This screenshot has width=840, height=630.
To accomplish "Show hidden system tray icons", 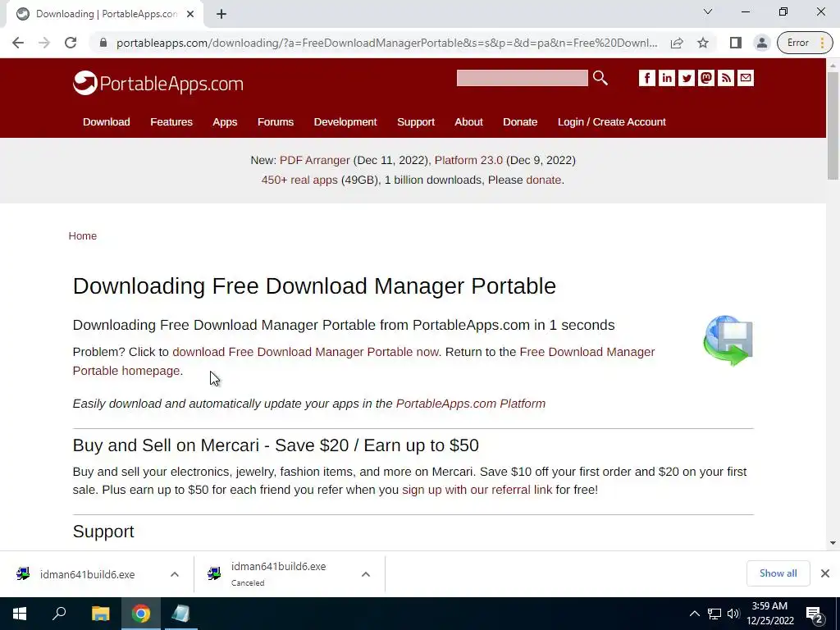I will click(x=694, y=614).
